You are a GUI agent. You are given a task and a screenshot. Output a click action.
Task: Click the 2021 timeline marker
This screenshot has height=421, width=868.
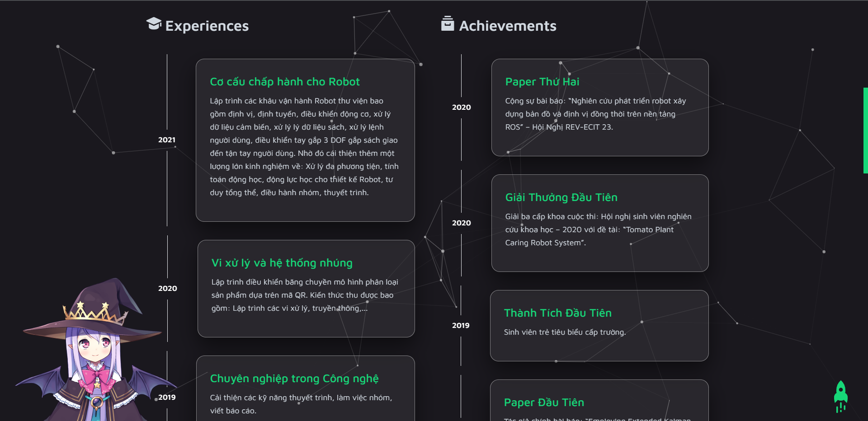pos(167,140)
